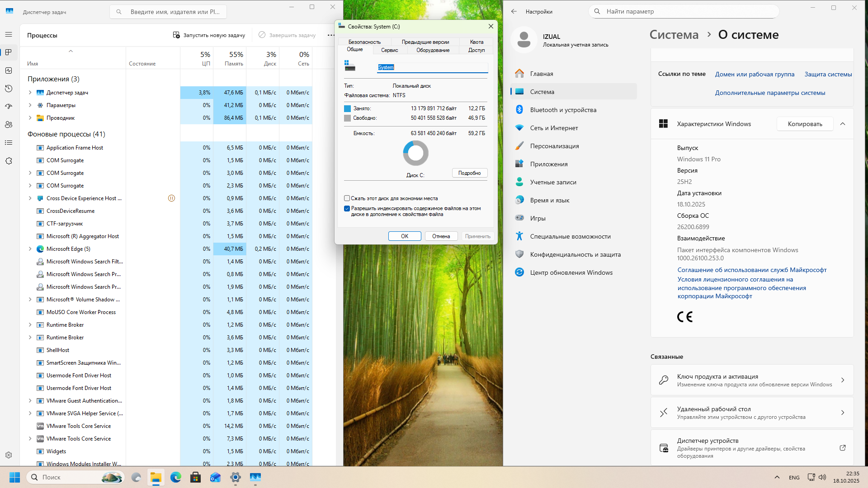Open Performance page in Task Manager sidebar
Screen dimensions: 868x488
tap(9, 70)
